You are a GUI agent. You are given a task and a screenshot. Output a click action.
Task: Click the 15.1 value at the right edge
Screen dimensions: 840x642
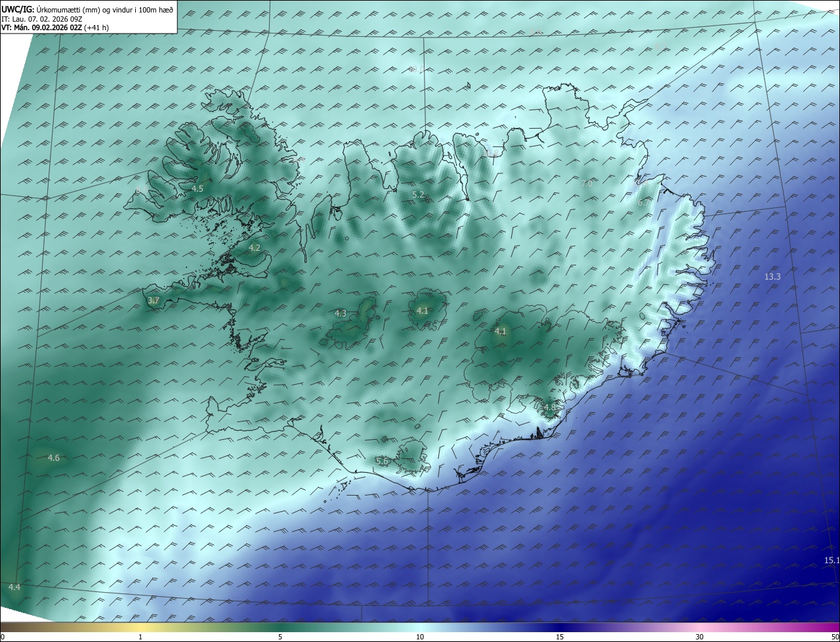[831, 560]
